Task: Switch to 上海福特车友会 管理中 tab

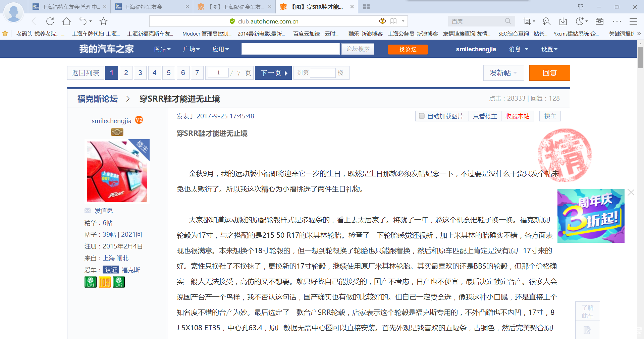Action: tap(69, 7)
